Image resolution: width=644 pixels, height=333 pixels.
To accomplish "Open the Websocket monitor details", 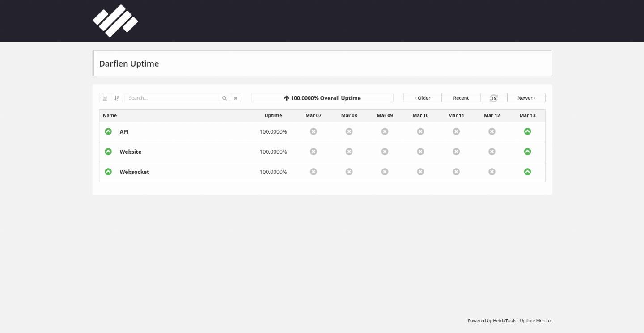I will pyautogui.click(x=134, y=172).
